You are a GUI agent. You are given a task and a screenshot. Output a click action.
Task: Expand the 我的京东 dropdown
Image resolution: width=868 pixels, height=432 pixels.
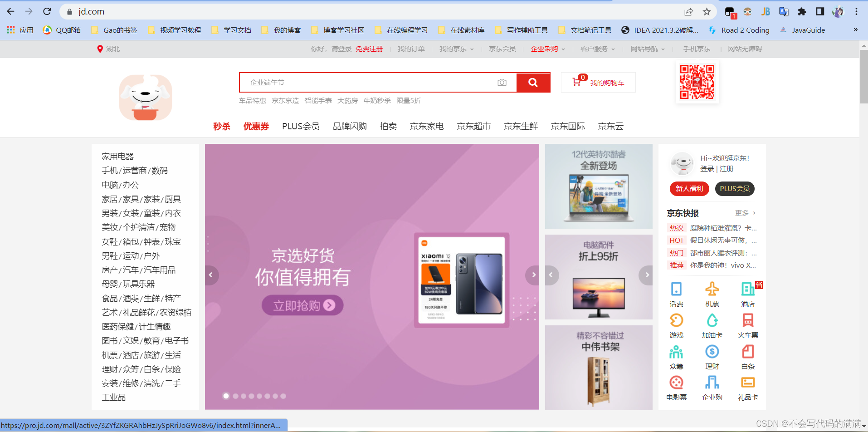[x=456, y=49]
